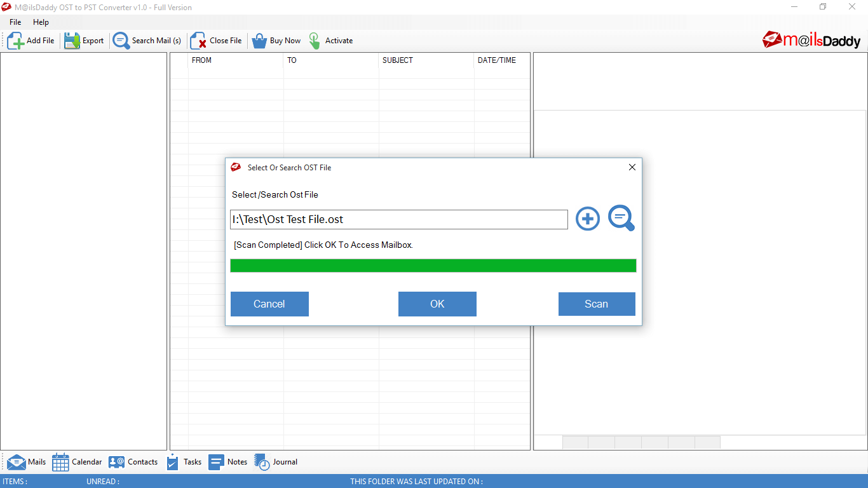Image resolution: width=868 pixels, height=488 pixels.
Task: Open the File menu
Action: coord(15,22)
